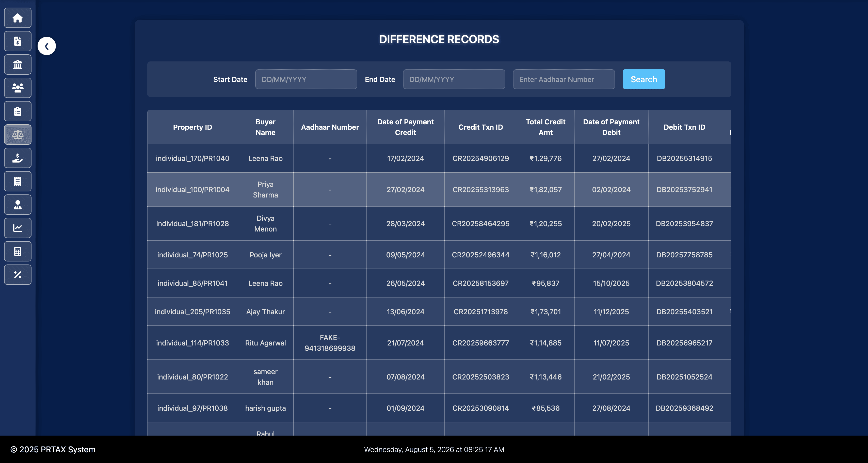Open the bank building icon

click(18, 65)
